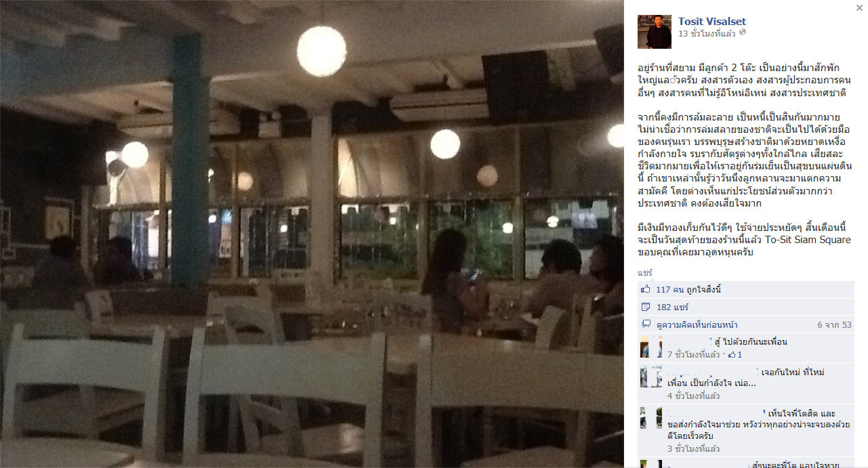The width and height of the screenshot is (868, 468).
Task: Close the photo viewer with the X
Action: [x=859, y=8]
